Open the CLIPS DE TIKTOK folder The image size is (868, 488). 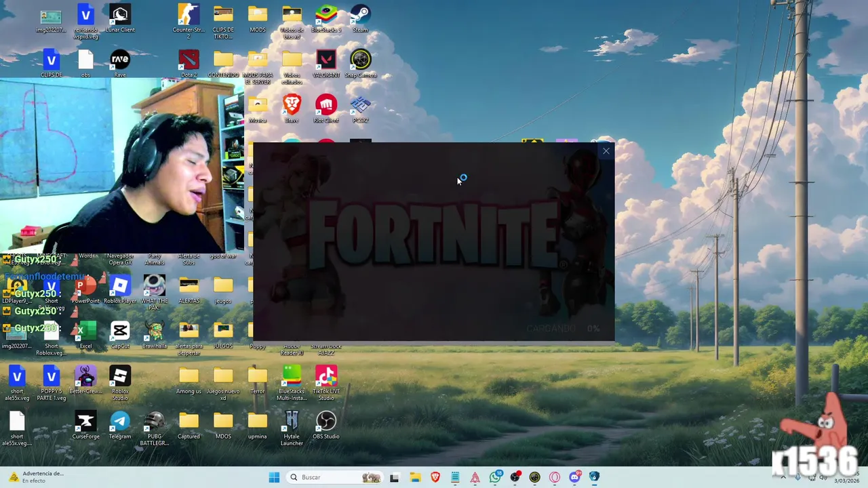(x=223, y=22)
